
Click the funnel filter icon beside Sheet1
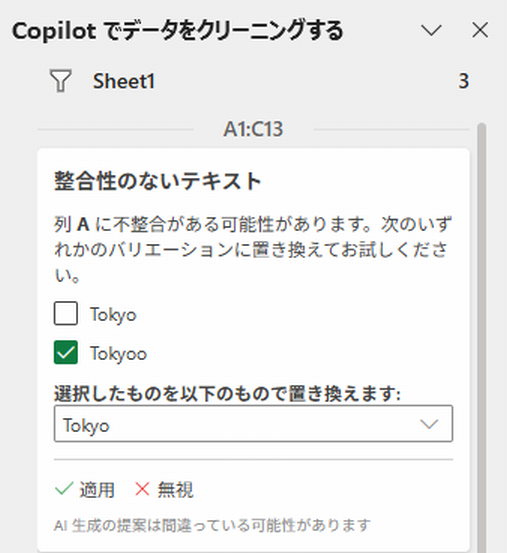click(x=61, y=81)
